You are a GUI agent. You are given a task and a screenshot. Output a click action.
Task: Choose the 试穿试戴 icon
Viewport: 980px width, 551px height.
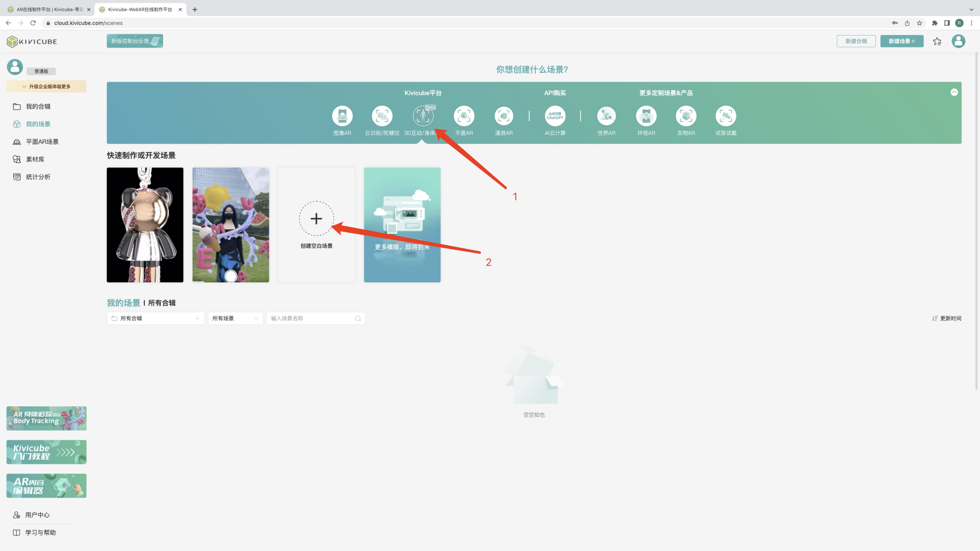[726, 117]
